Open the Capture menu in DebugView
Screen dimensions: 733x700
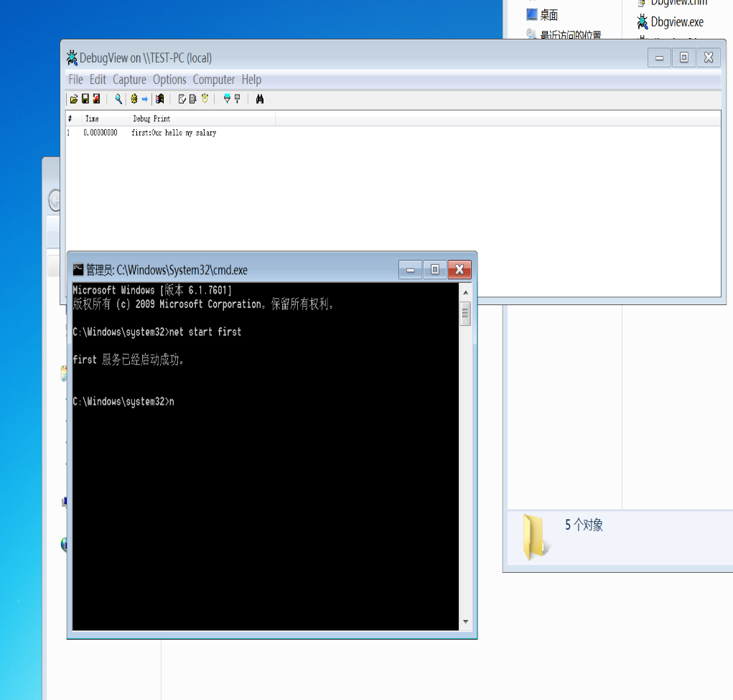(129, 80)
